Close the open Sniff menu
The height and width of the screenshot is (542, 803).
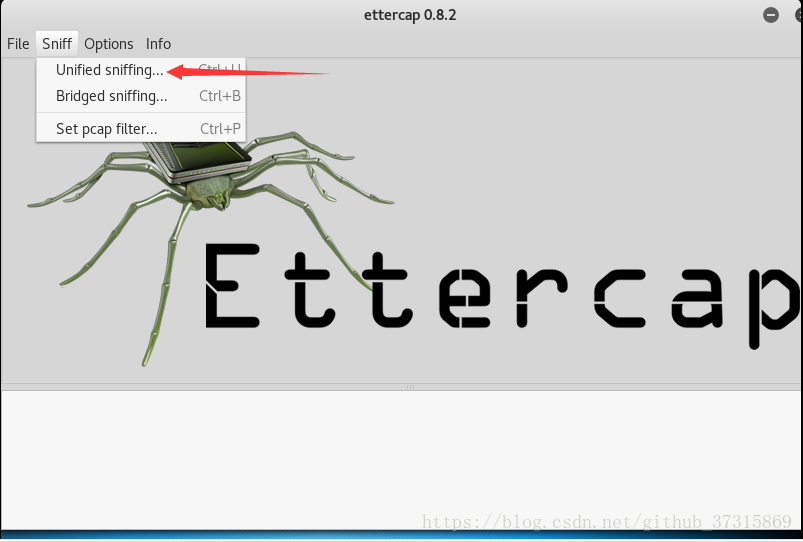[x=57, y=44]
